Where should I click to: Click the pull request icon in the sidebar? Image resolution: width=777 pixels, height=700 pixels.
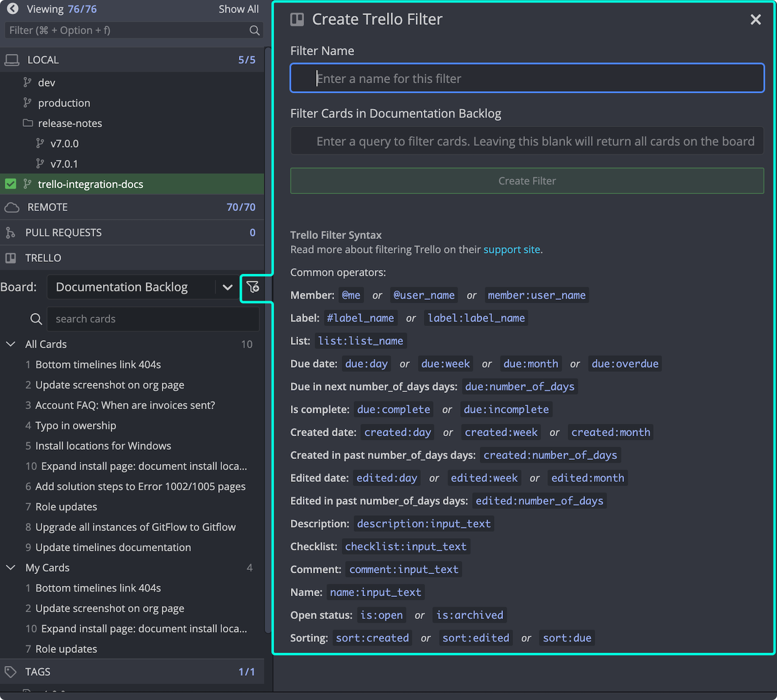click(11, 232)
